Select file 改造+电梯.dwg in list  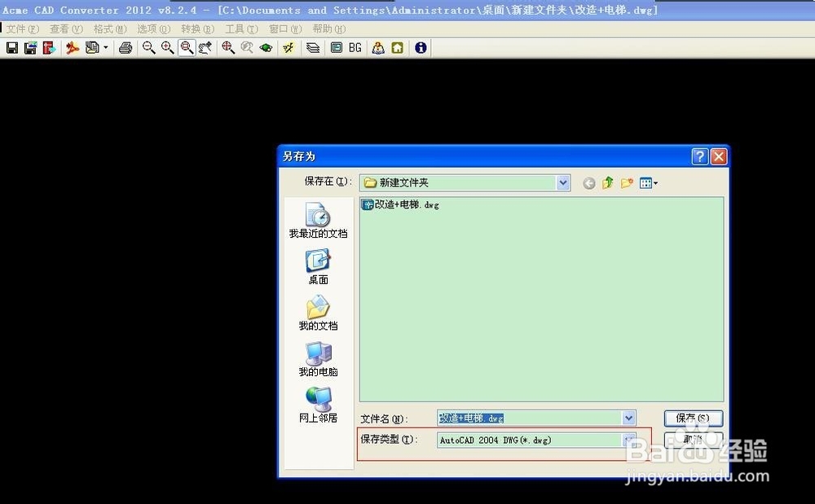tap(401, 204)
